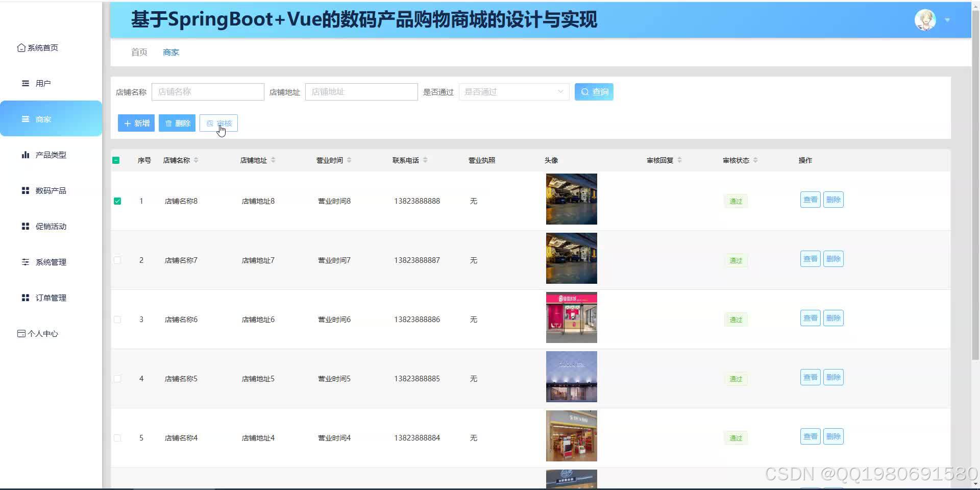
Task: Expand the avatar dropdown arrow
Action: click(947, 20)
